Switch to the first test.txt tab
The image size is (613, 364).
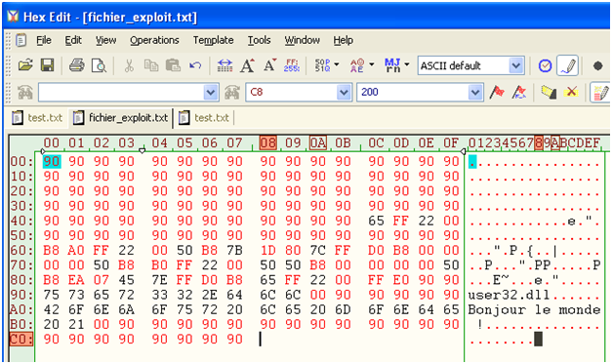coord(37,118)
